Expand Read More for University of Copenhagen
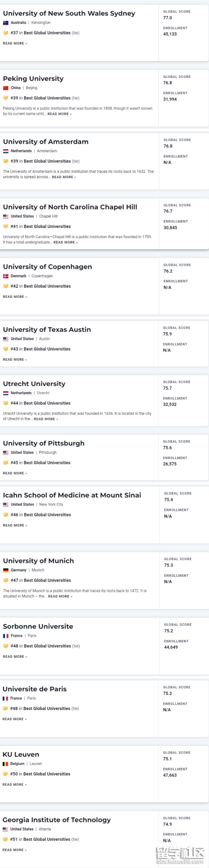Image resolution: width=209 pixels, height=868 pixels. pos(15,297)
